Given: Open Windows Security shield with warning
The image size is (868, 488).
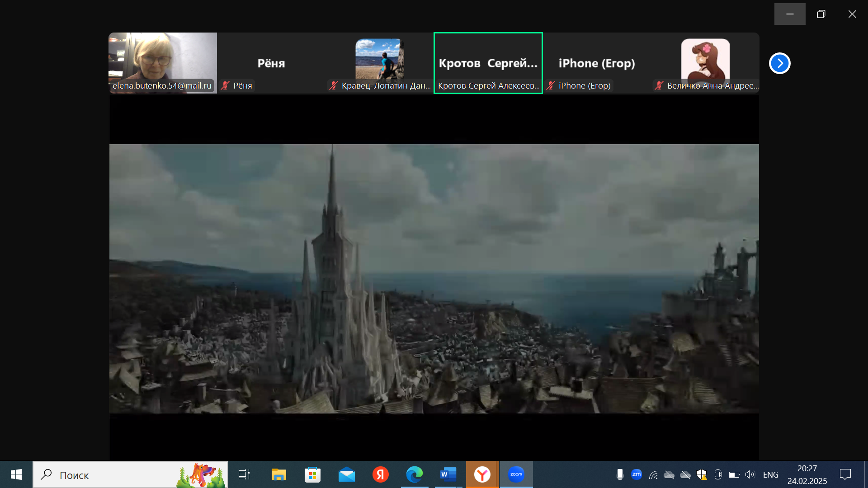Looking at the screenshot, I should (702, 474).
